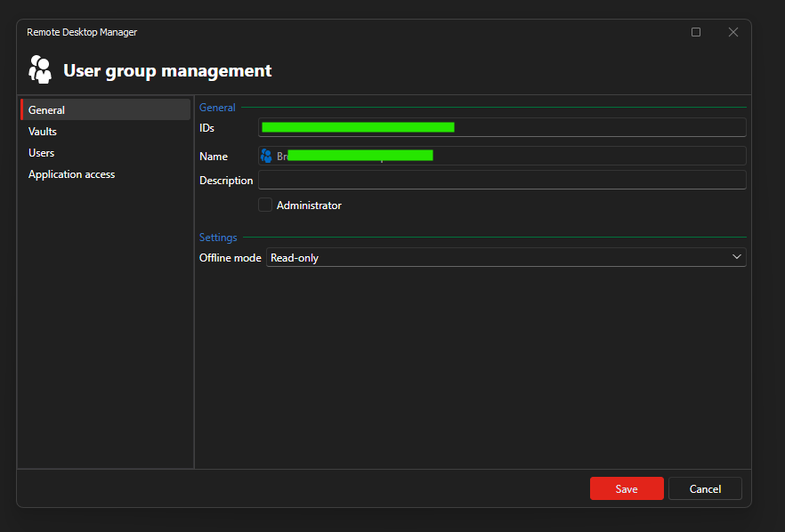The image size is (785, 532).
Task: Focus the Name text field
Action: (x=502, y=156)
